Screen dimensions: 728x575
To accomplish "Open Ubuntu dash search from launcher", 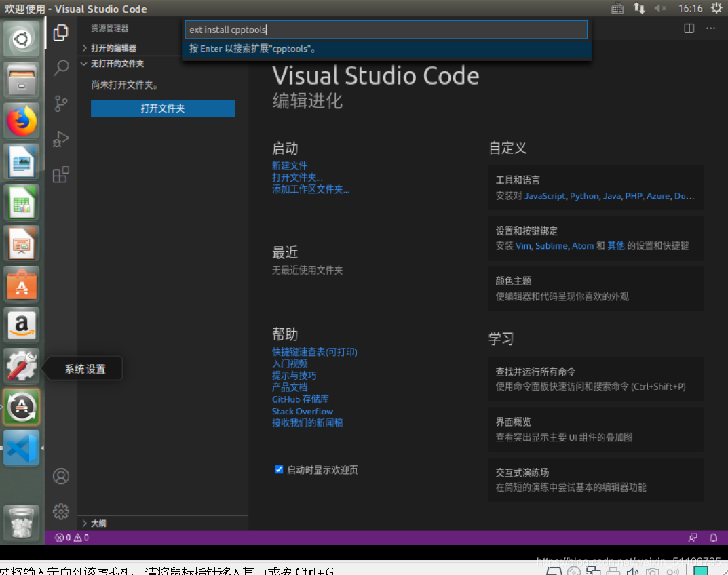I will [21, 39].
